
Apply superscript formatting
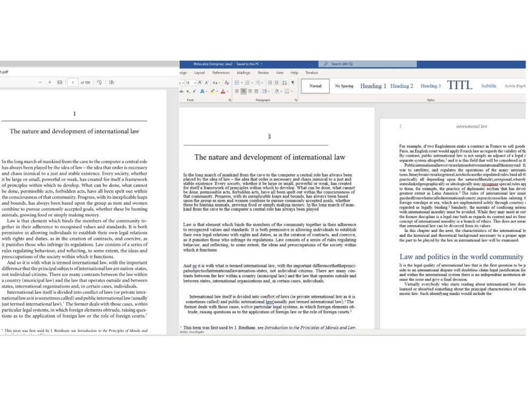(x=194, y=92)
